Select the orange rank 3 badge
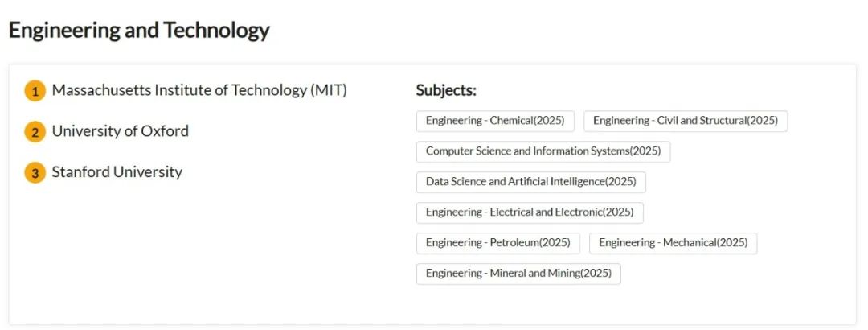868x330 pixels. (x=35, y=173)
